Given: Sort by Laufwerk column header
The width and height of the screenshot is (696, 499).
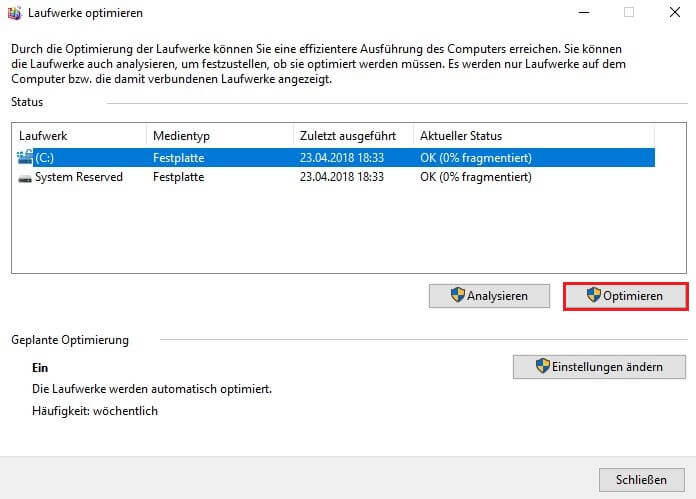Looking at the screenshot, I should (x=80, y=136).
